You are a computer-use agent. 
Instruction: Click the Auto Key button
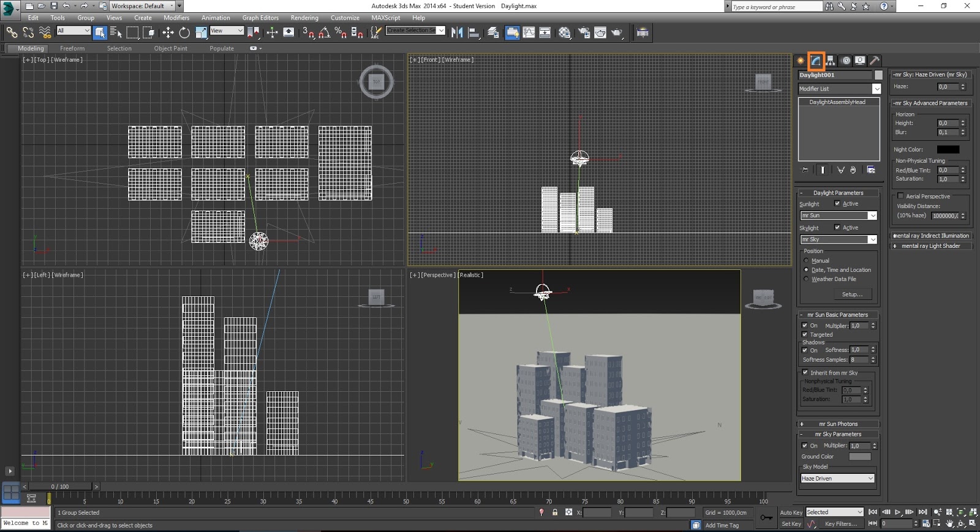[x=791, y=512]
